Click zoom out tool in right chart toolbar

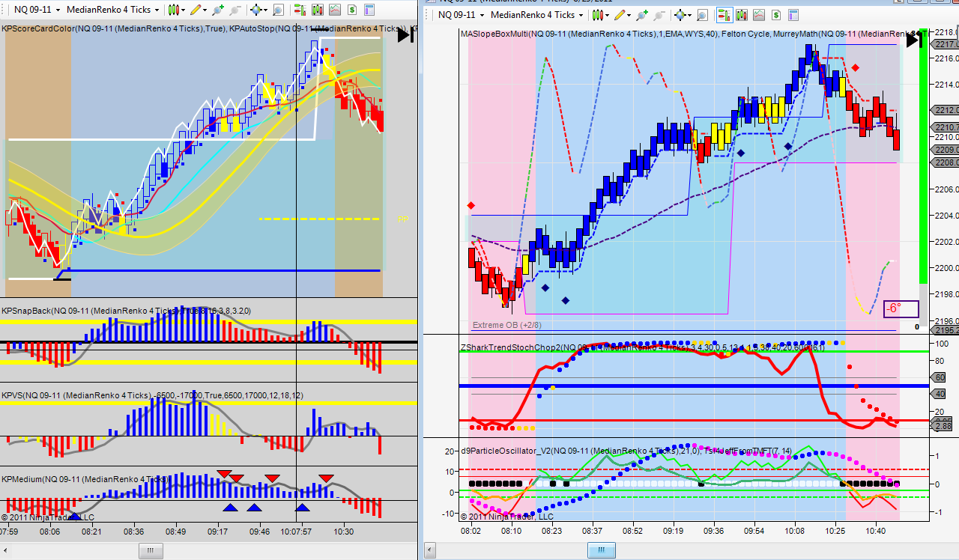click(x=659, y=15)
